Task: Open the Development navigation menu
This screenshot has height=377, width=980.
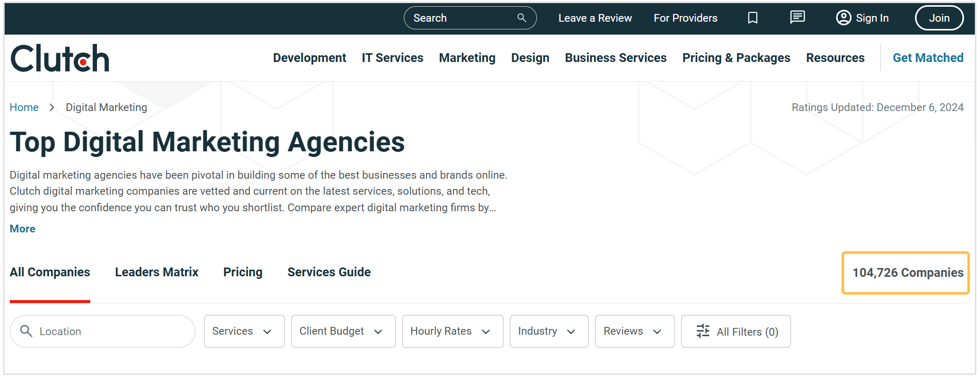Action: (x=309, y=58)
